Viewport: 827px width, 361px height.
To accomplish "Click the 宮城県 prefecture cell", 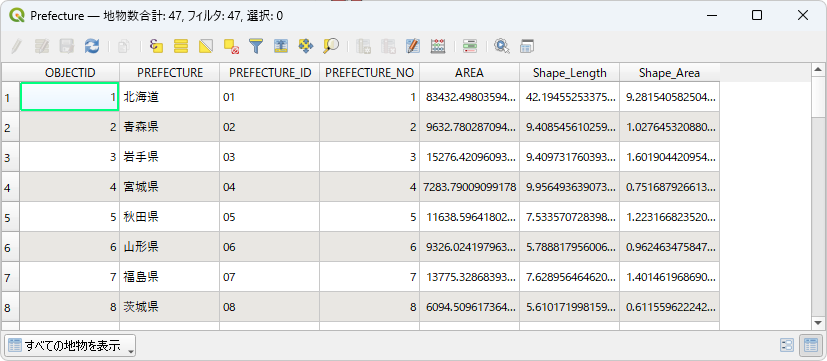I will click(170, 187).
